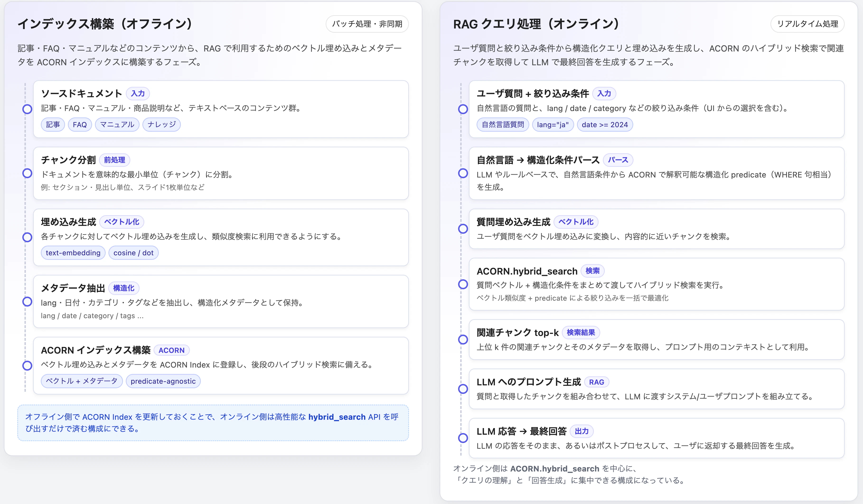Click the 入力 tag beside ユーザ質問 + 絞り込み条件
Viewport: 863px width, 504px height.
[604, 93]
